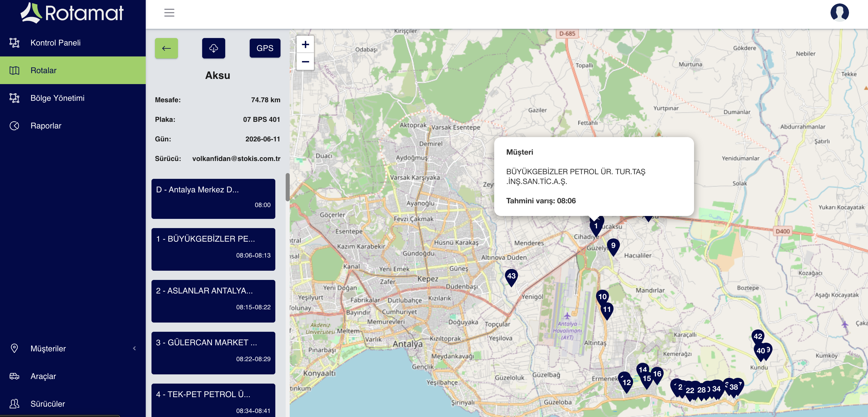
Task: Click the Müşteriler location pin icon
Action: 14,348
